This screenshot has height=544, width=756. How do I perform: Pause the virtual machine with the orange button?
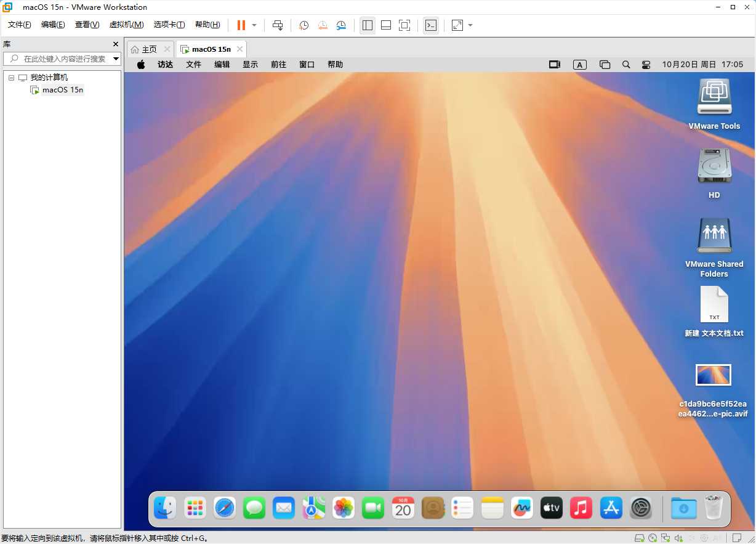(x=241, y=25)
